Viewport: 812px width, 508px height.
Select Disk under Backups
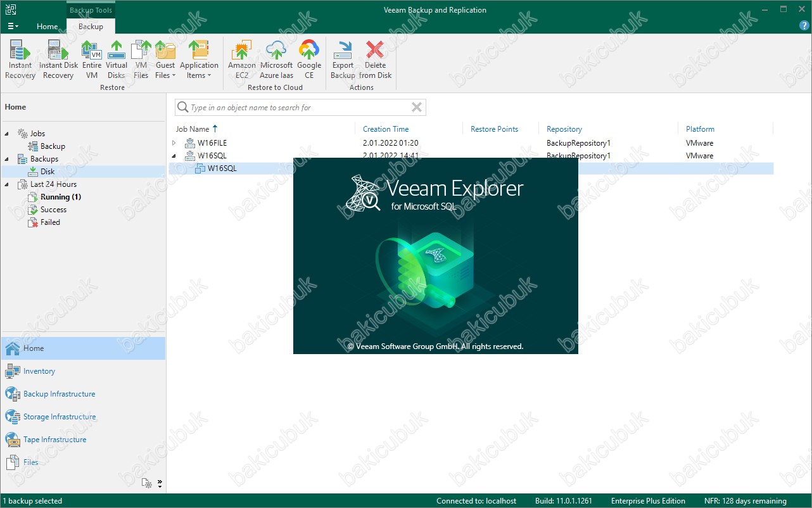pos(48,172)
